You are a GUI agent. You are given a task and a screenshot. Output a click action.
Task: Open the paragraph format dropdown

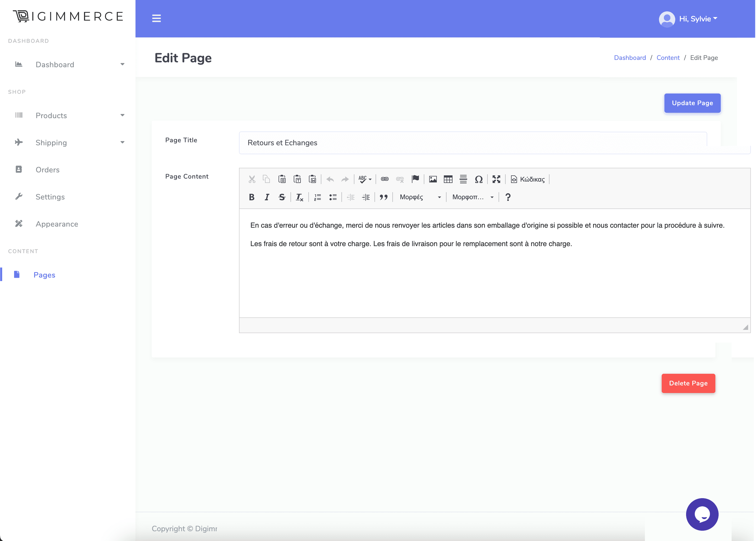click(473, 197)
